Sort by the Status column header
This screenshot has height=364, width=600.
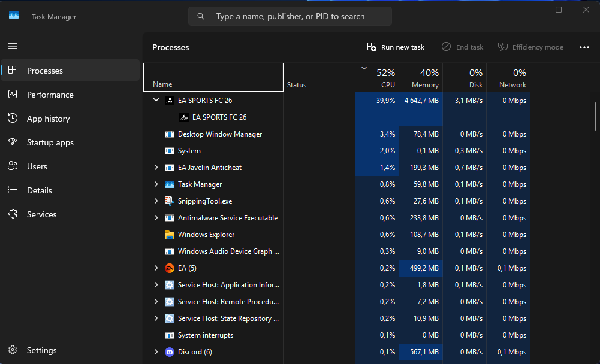(x=319, y=78)
